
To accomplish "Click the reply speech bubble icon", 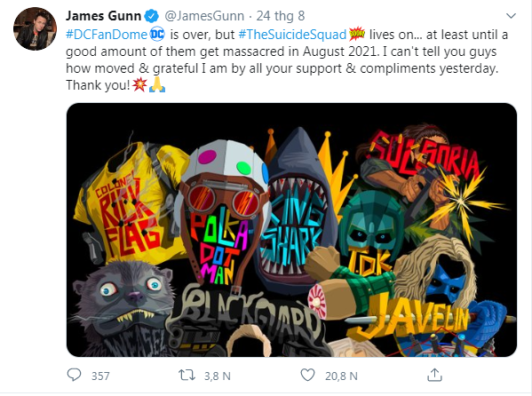I will (74, 376).
